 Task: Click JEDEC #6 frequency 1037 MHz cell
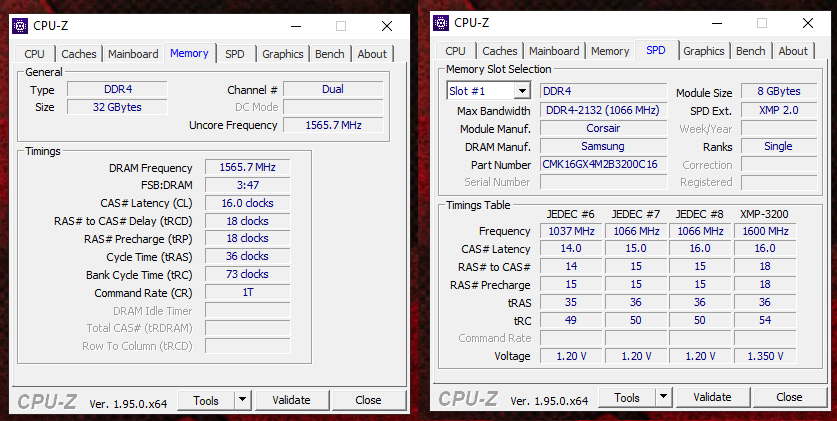571,231
